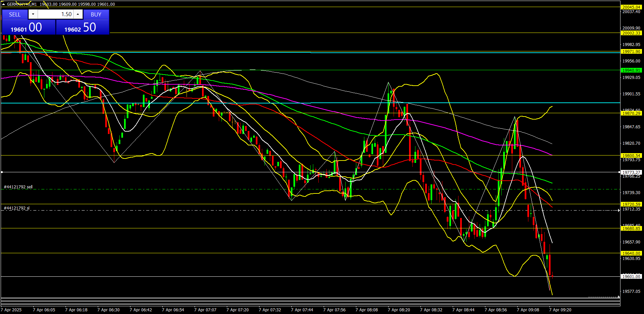This screenshot has width=644, height=314.
Task: Click the 19773.27 horizontal line price label
Action: (631, 172)
